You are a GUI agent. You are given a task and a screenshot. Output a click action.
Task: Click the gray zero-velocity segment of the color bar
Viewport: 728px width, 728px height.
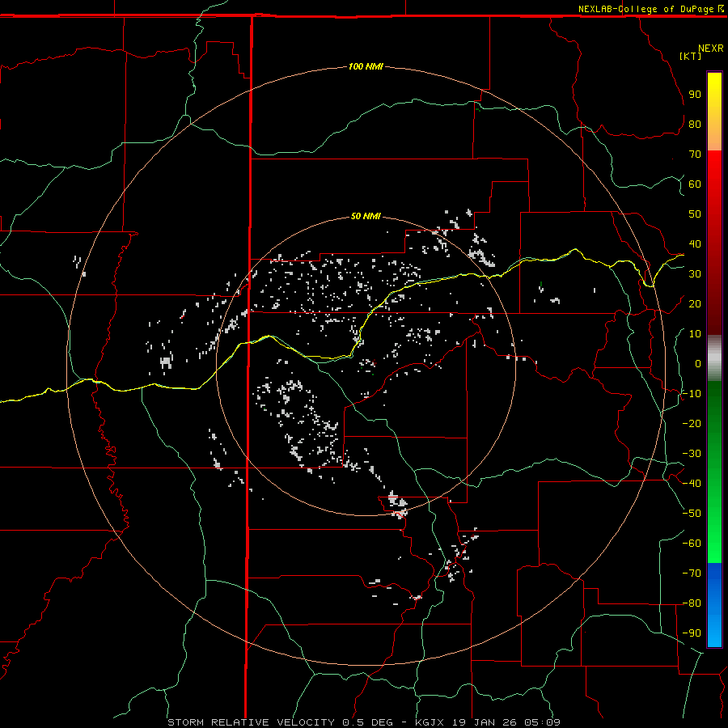point(714,358)
